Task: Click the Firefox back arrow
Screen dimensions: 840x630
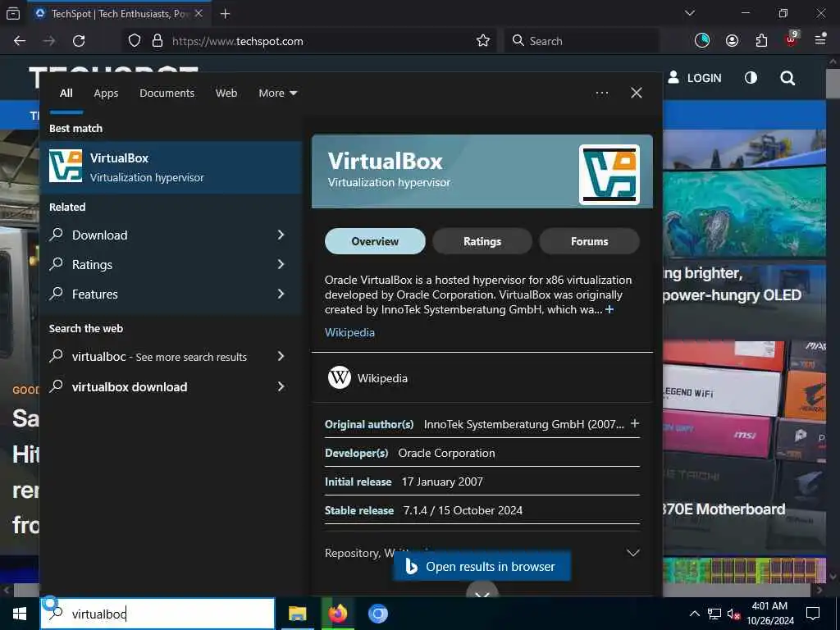Action: pyautogui.click(x=20, y=41)
